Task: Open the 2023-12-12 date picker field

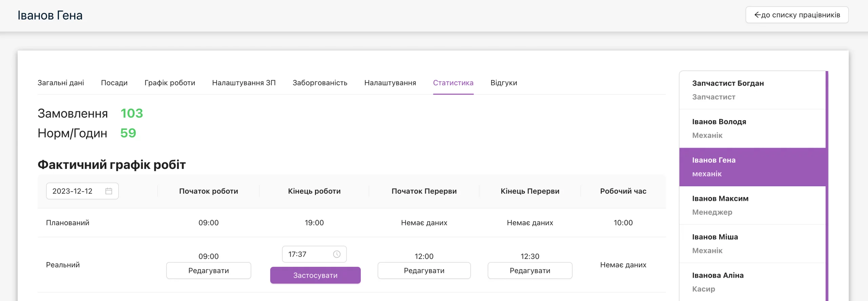Action: click(82, 191)
